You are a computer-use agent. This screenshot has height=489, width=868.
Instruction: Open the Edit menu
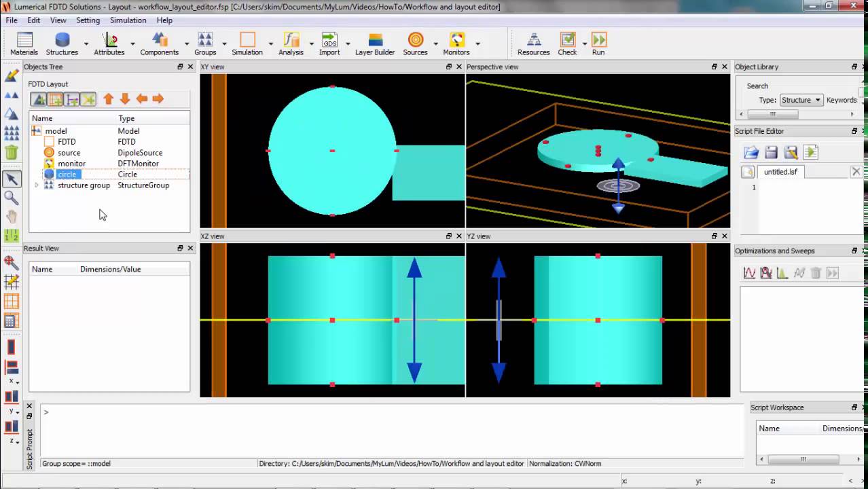(33, 20)
